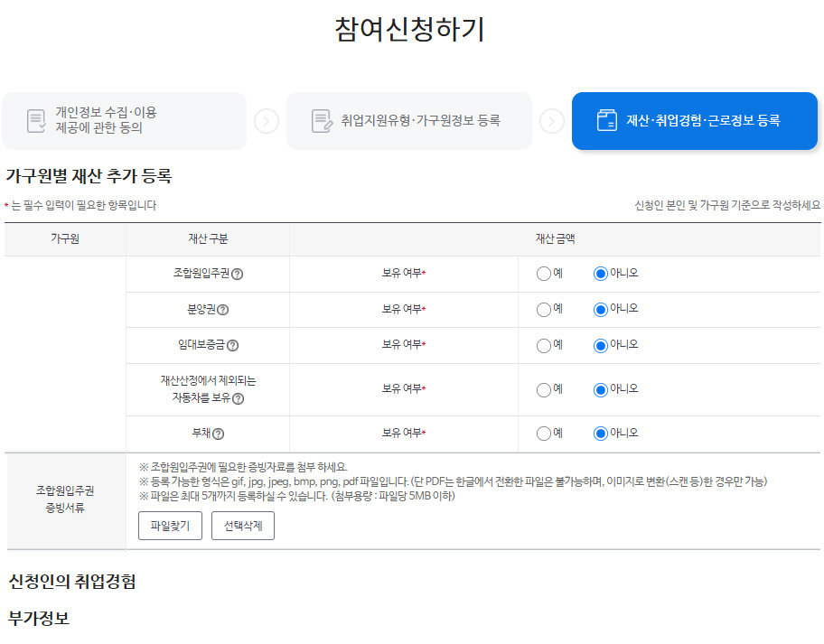This screenshot has width=824, height=644.
Task: Open help icon next to 부채
Action: pos(218,434)
